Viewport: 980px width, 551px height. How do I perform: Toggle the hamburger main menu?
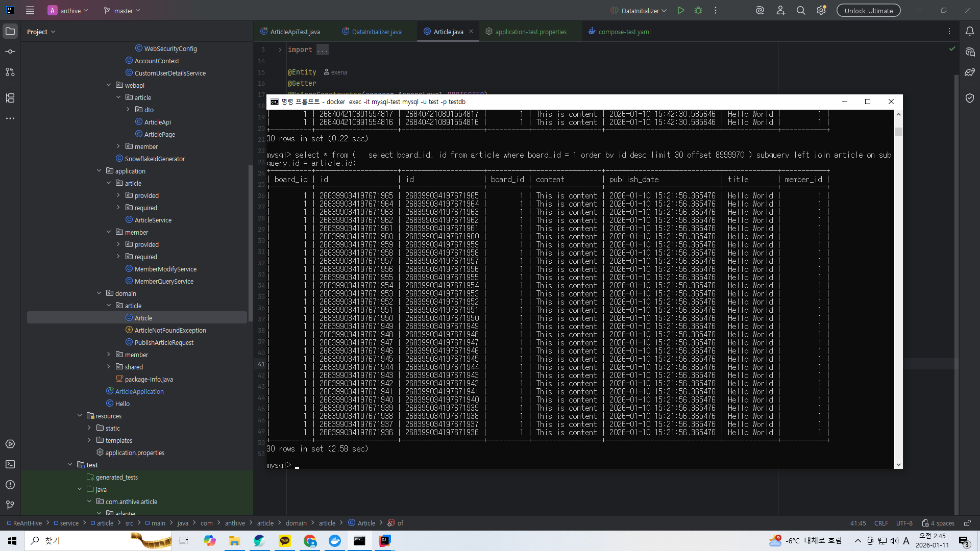(x=30, y=10)
